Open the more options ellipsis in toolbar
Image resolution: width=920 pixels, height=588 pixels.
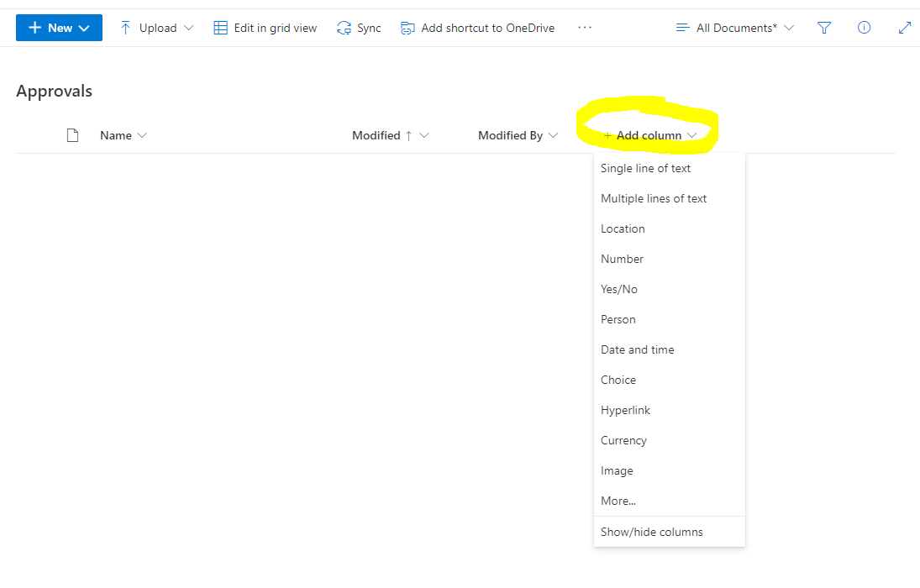point(585,28)
